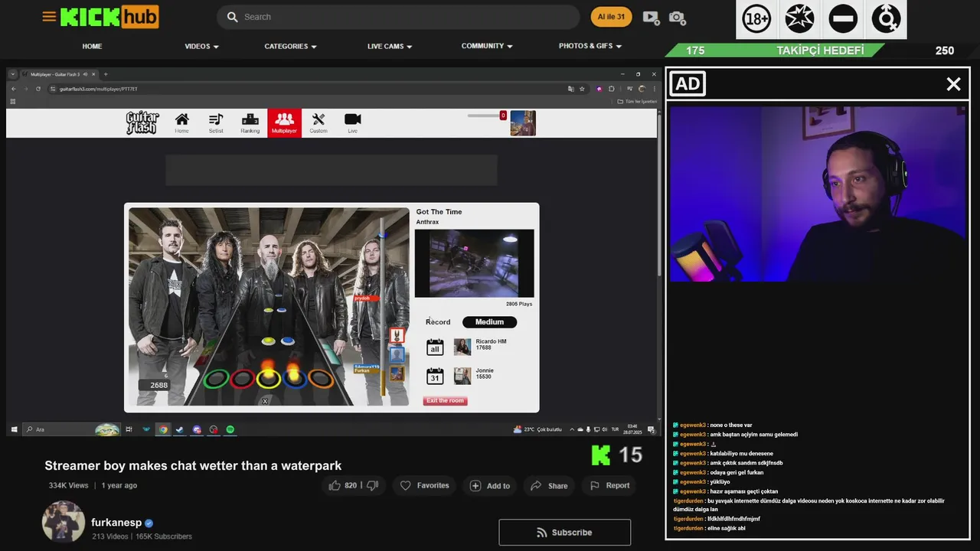This screenshot has height=551, width=980.
Task: Click the upload photo camera icon
Action: 677,17
